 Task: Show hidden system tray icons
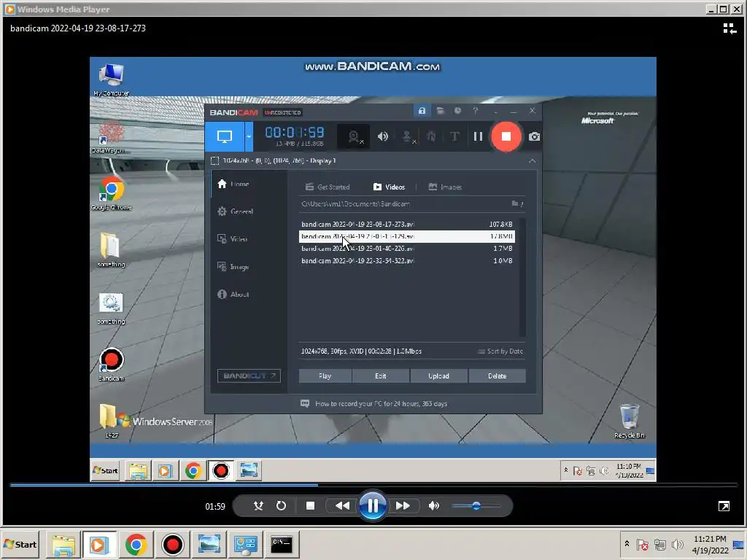pos(627,544)
